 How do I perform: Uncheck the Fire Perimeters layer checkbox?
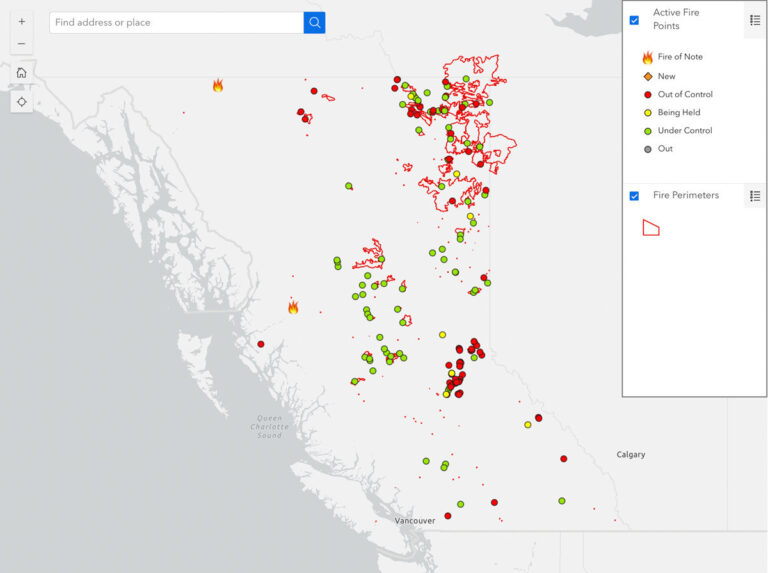pos(634,196)
